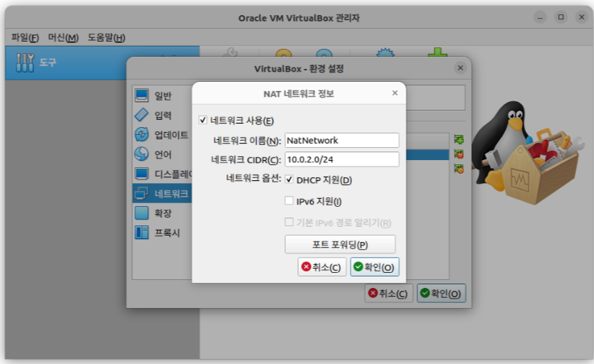
Task: Click the 업데이트 refresh icon
Action: [x=141, y=134]
